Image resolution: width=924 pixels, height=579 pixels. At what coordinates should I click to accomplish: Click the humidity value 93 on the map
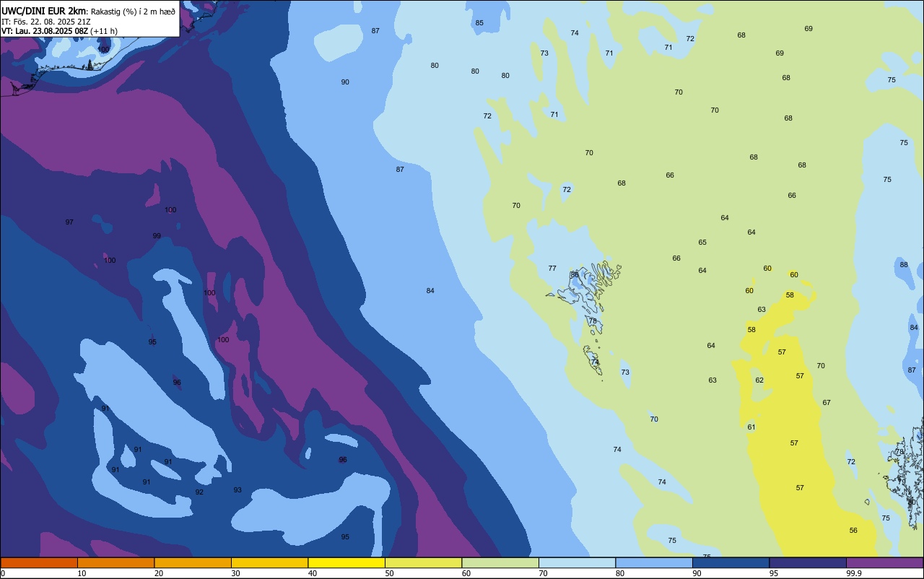(237, 490)
